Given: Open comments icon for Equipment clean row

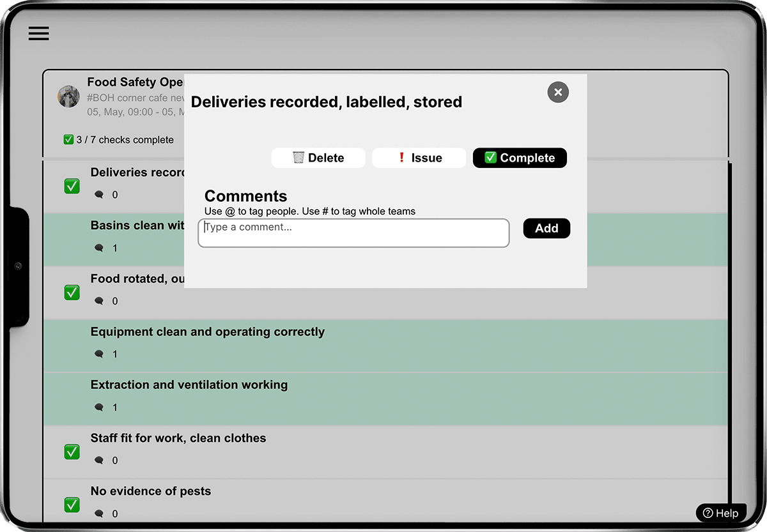Looking at the screenshot, I should [99, 354].
